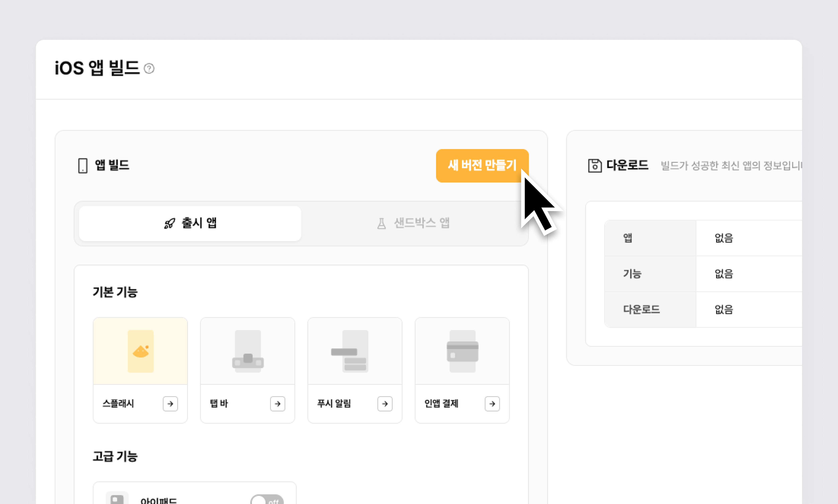Toggle the 아이패드 off switch
Screen dimensions: 838x504
(x=267, y=500)
